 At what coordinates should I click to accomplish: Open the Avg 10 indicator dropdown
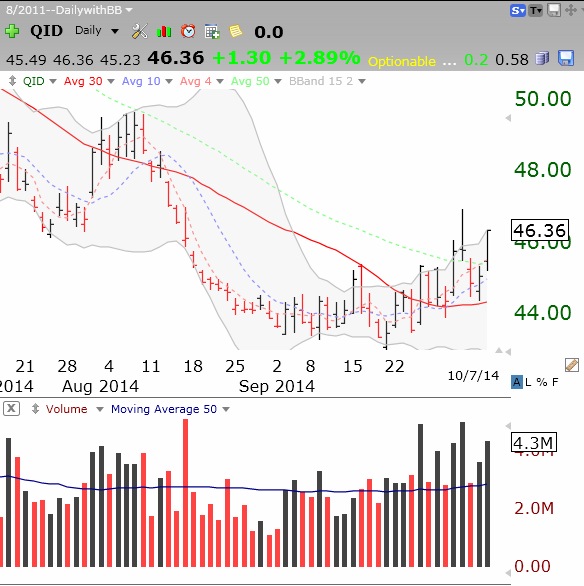[x=169, y=81]
